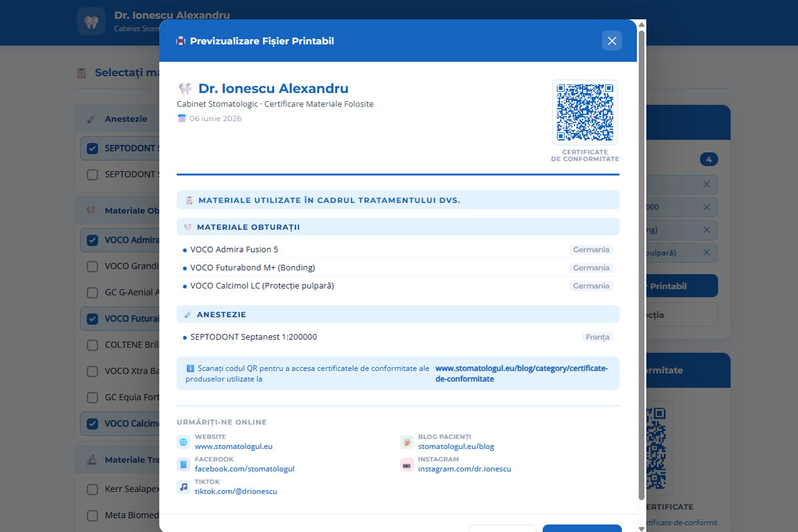Open www.stomatologul.eu website link
798x532 pixels.
233,447
